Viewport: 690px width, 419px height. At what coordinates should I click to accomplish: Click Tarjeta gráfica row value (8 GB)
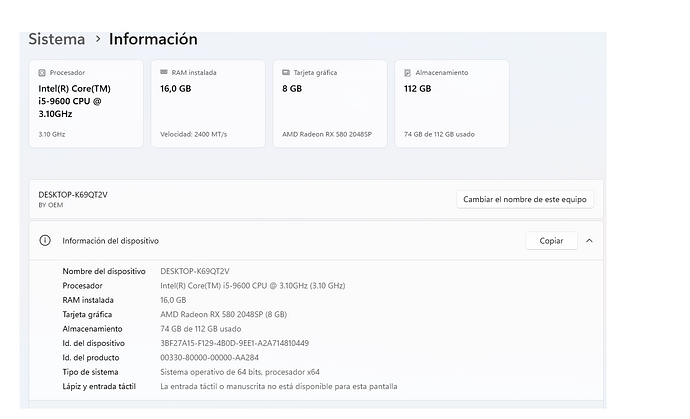(x=224, y=314)
